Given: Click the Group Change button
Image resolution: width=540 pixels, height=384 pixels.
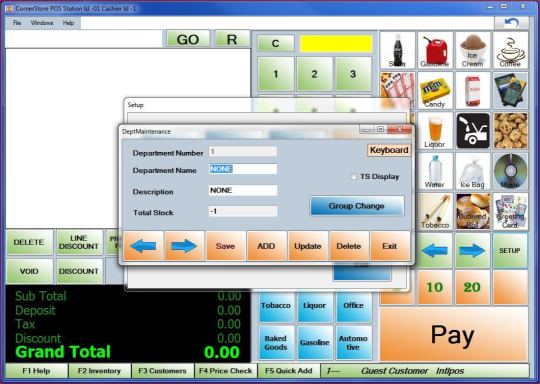Looking at the screenshot, I should [x=357, y=206].
